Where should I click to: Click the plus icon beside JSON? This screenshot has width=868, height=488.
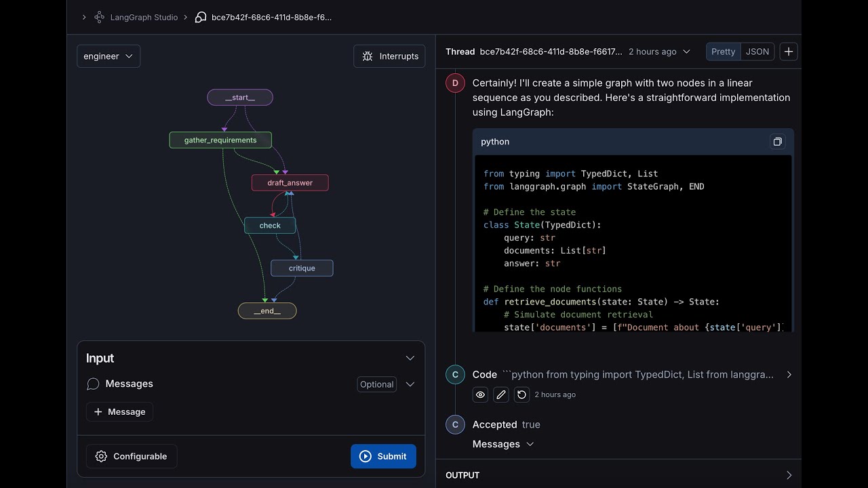tap(788, 52)
